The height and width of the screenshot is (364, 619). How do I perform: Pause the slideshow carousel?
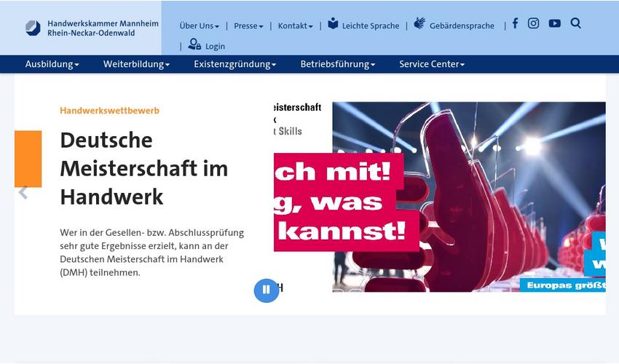(267, 290)
